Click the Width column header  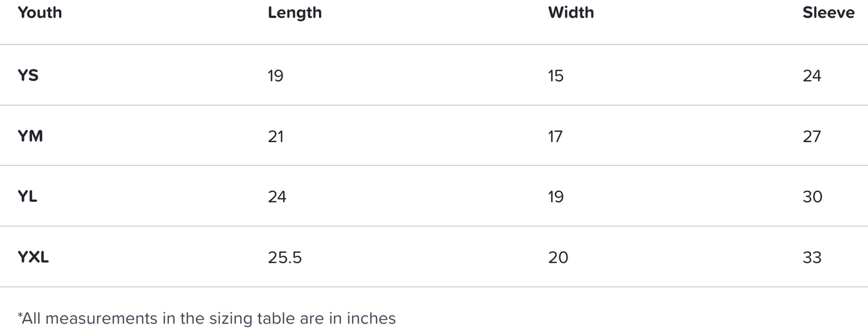[x=571, y=13]
